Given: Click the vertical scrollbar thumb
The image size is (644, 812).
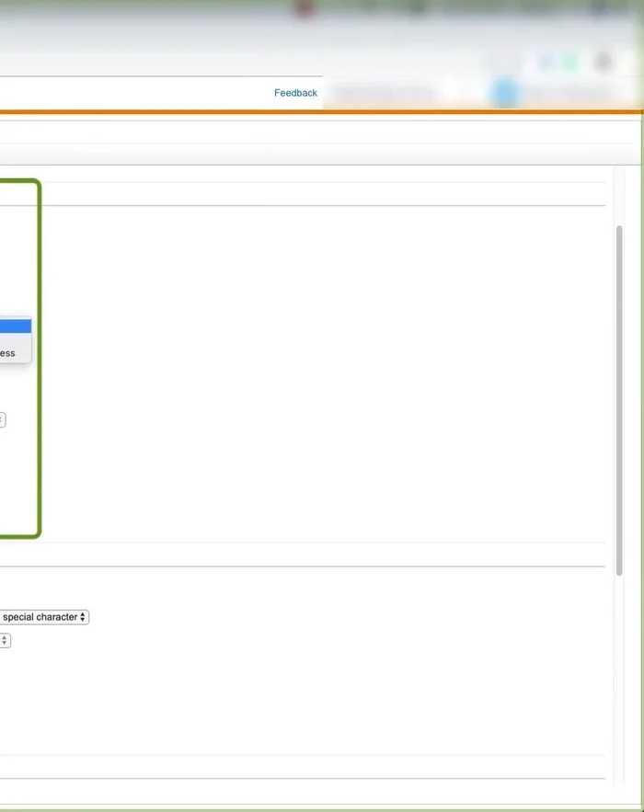Looking at the screenshot, I should [x=619, y=395].
